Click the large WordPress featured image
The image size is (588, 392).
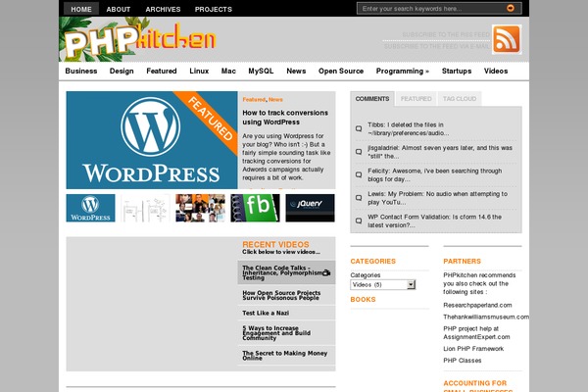point(152,140)
